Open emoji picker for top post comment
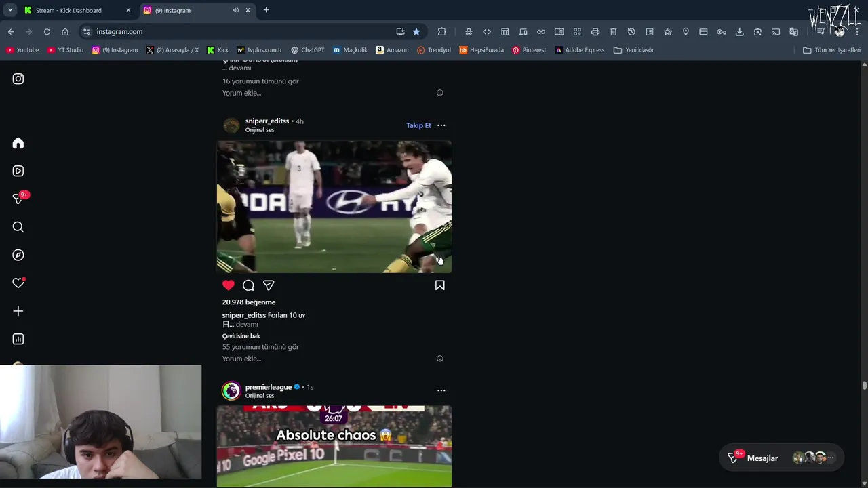The width and height of the screenshot is (868, 488). coord(439,93)
